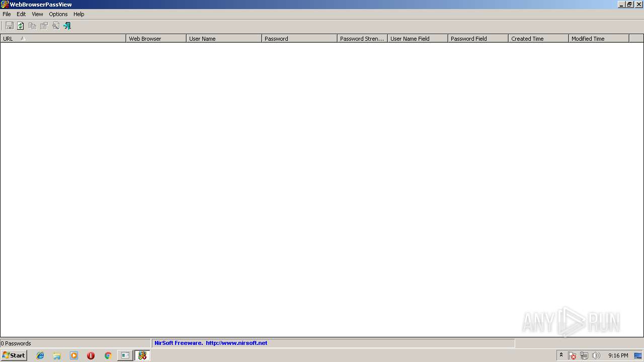This screenshot has height=362, width=644.
Task: Launch Internet Explorer from taskbar
Action: pyautogui.click(x=40, y=355)
